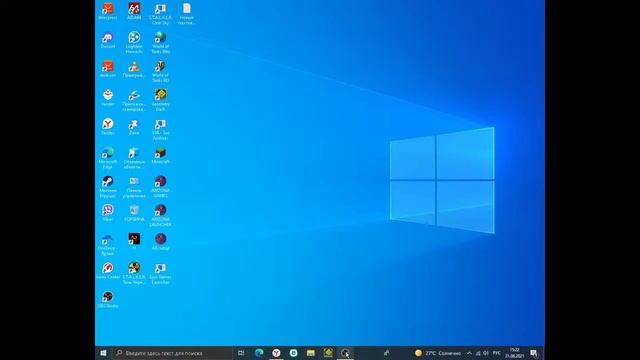Open the Discord desktop shortcut
The image size is (640, 360).
[x=108, y=40]
